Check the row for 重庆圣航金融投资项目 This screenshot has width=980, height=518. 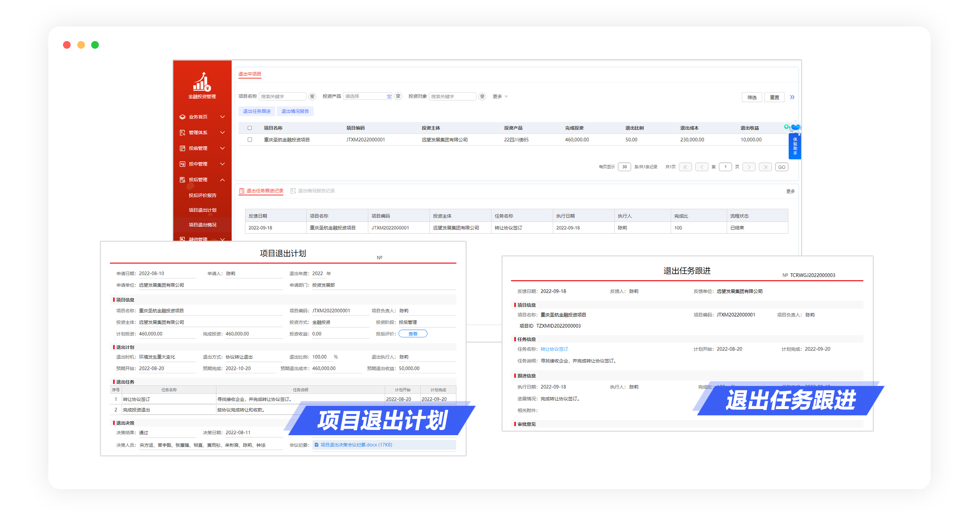250,140
